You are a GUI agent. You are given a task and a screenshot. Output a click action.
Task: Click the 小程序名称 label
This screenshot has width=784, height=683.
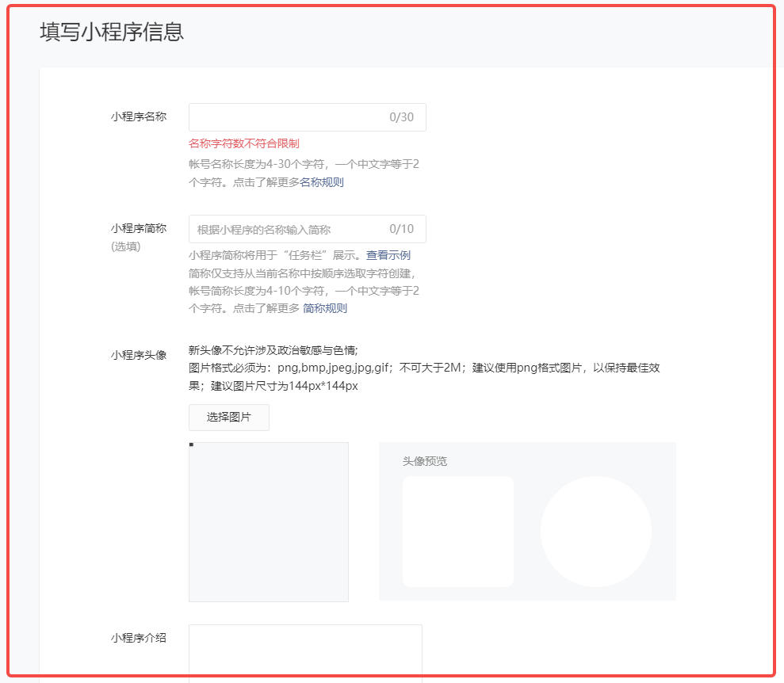pyautogui.click(x=139, y=117)
